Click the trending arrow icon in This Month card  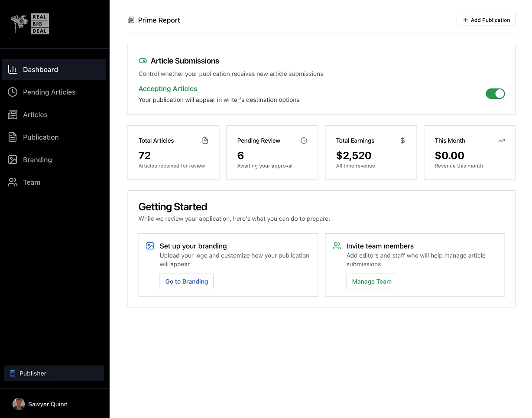pos(501,140)
